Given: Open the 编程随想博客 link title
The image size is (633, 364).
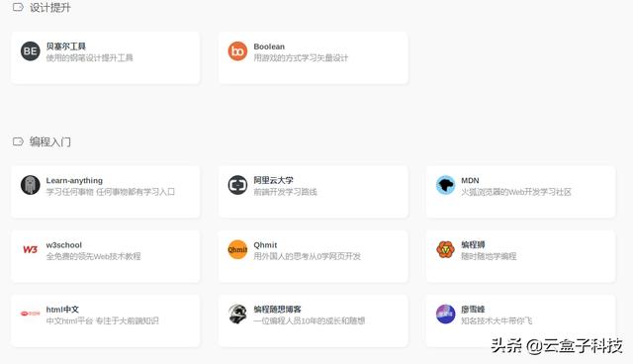Looking at the screenshot, I should tap(277, 310).
